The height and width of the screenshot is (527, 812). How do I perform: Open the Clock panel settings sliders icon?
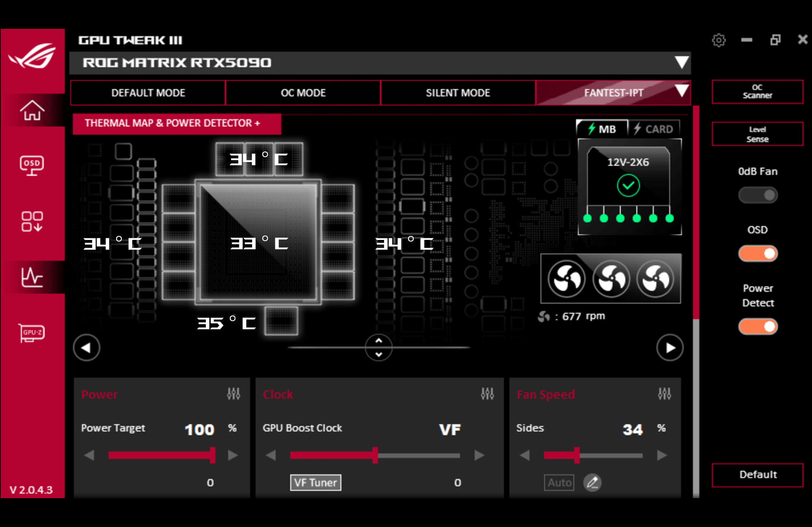coord(488,393)
